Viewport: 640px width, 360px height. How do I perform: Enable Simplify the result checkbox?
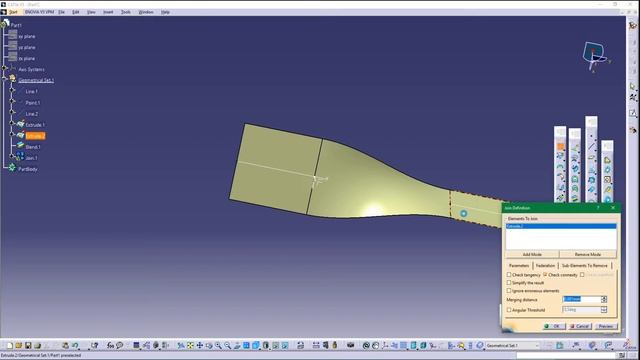coord(509,282)
